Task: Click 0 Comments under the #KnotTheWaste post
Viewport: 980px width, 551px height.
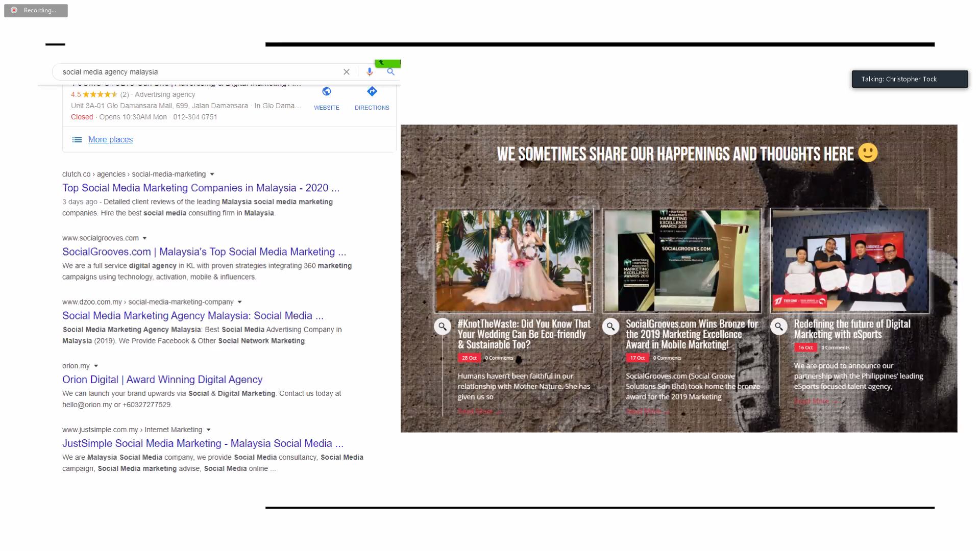Action: (499, 358)
